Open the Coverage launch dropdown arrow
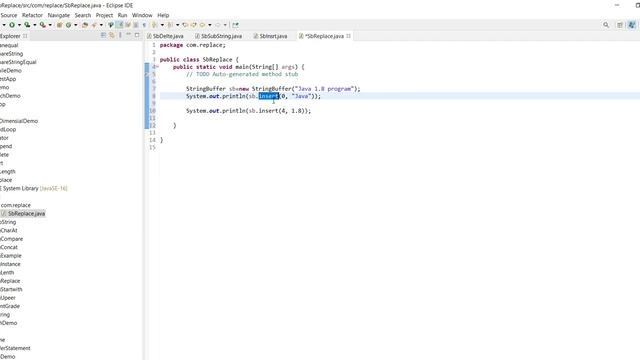This screenshot has width=640, height=360. click(35, 25)
